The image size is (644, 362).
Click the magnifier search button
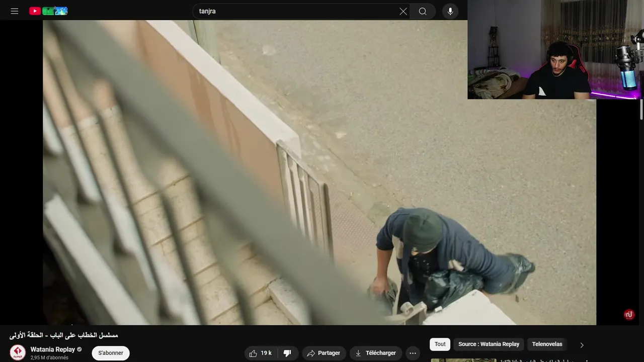(423, 12)
